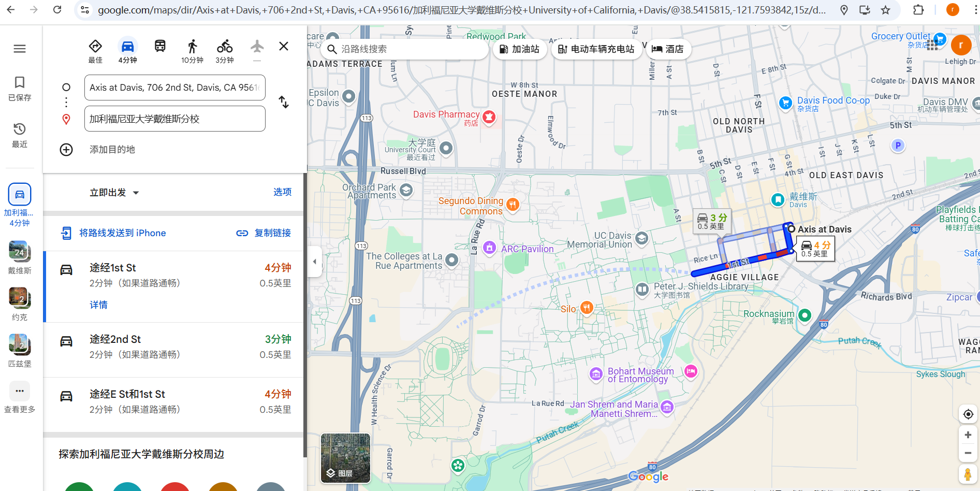Collapse the side directions panel
This screenshot has height=491, width=980.
point(314,262)
